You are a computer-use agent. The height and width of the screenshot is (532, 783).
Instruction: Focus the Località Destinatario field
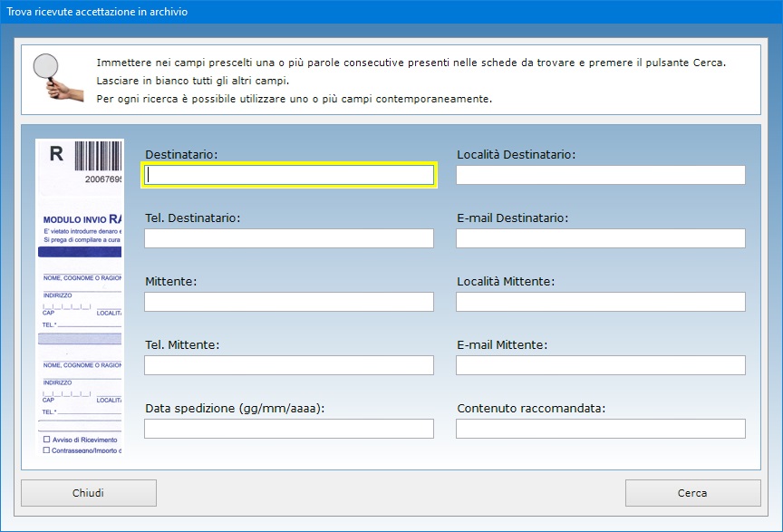tap(601, 175)
